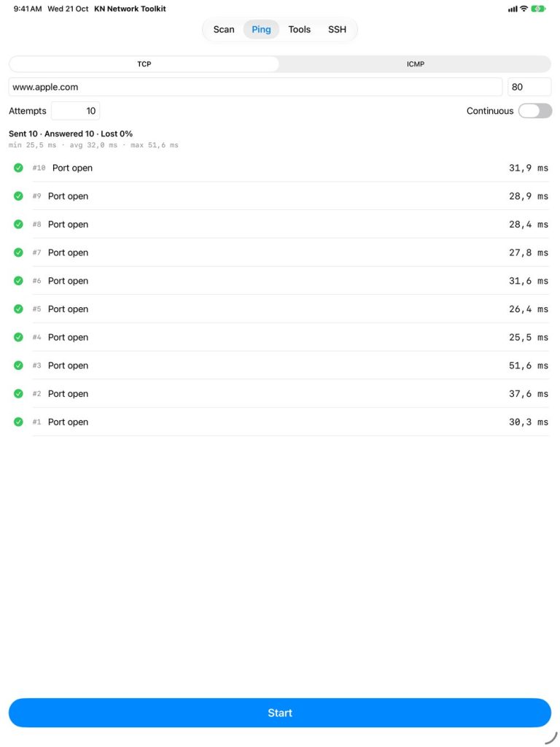Tap the cellular signal bars icon
Viewport: 560px width, 747px height.
pos(513,9)
